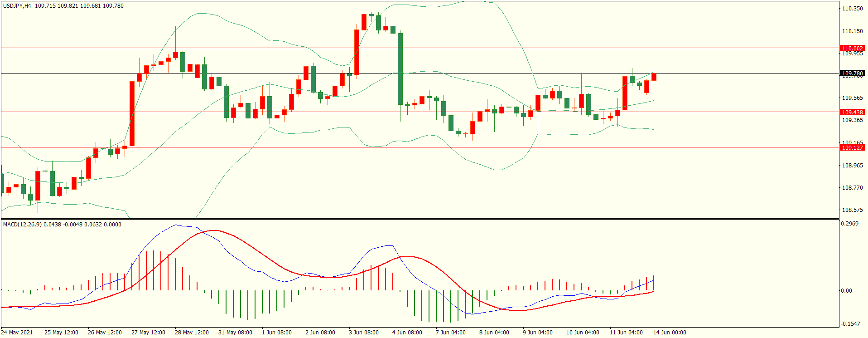Click the 109.365 price axis label

[852, 120]
